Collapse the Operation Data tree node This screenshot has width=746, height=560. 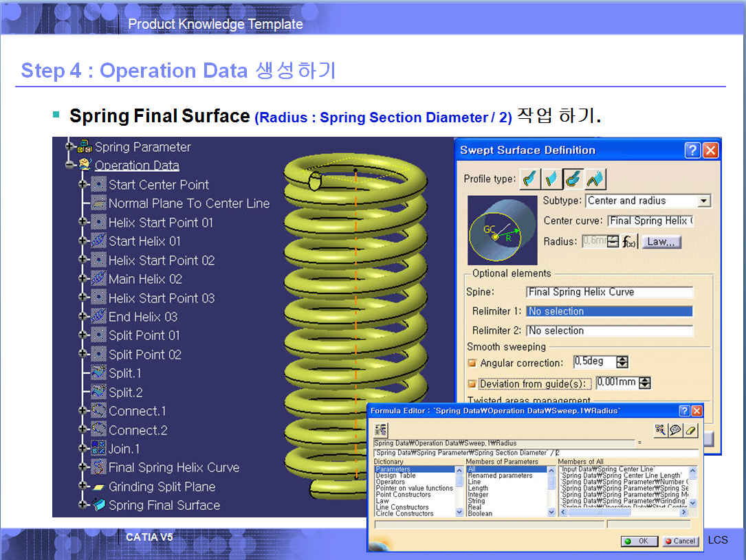[69, 165]
